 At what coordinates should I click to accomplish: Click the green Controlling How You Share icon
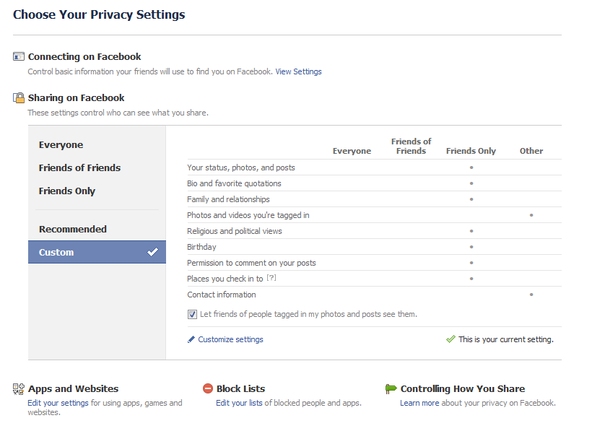tap(391, 389)
